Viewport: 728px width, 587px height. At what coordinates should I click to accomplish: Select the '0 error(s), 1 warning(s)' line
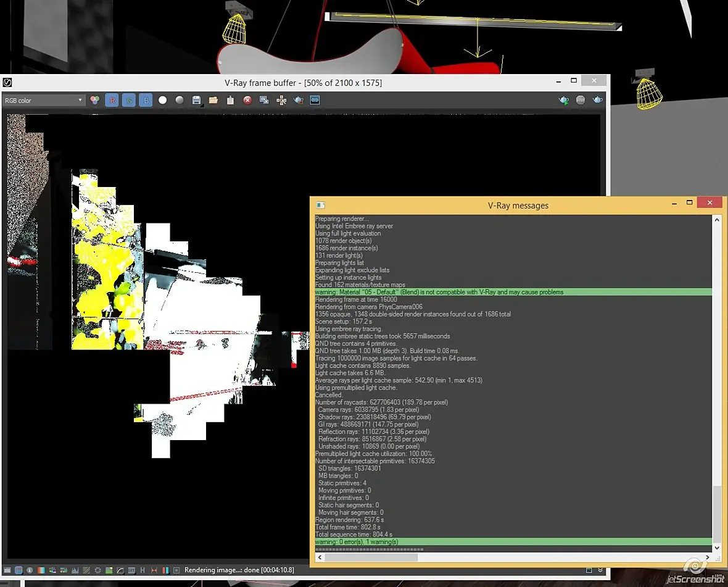513,542
